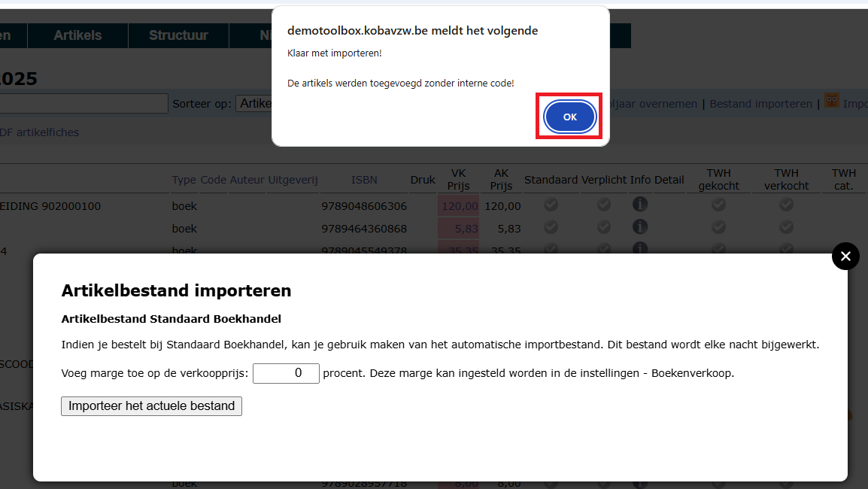This screenshot has height=489, width=868.
Task: Toggle TWH verkocht check for ISBN 9789464360868
Action: click(786, 227)
